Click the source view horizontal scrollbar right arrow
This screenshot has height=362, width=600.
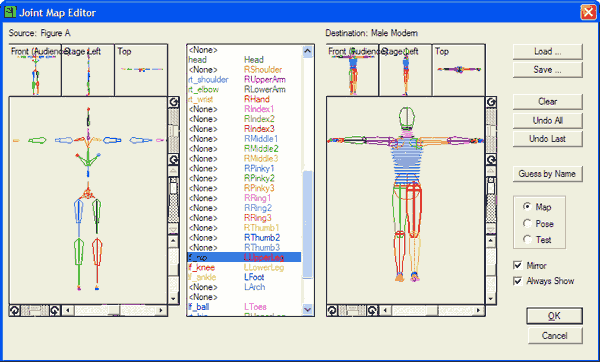pyautogui.click(x=161, y=310)
